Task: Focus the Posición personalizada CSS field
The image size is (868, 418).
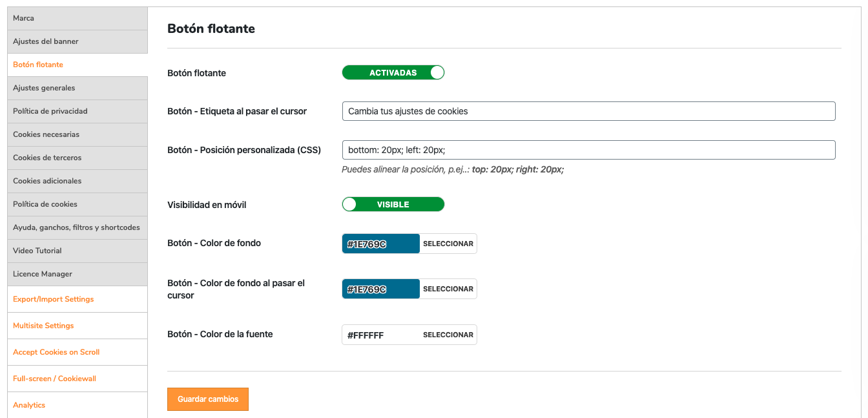Action: (x=588, y=150)
